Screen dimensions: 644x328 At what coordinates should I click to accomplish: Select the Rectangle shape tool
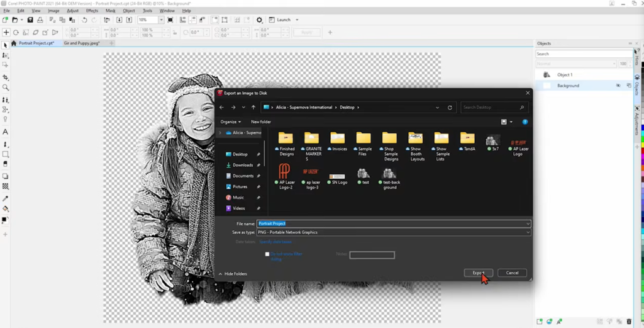pyautogui.click(x=5, y=154)
